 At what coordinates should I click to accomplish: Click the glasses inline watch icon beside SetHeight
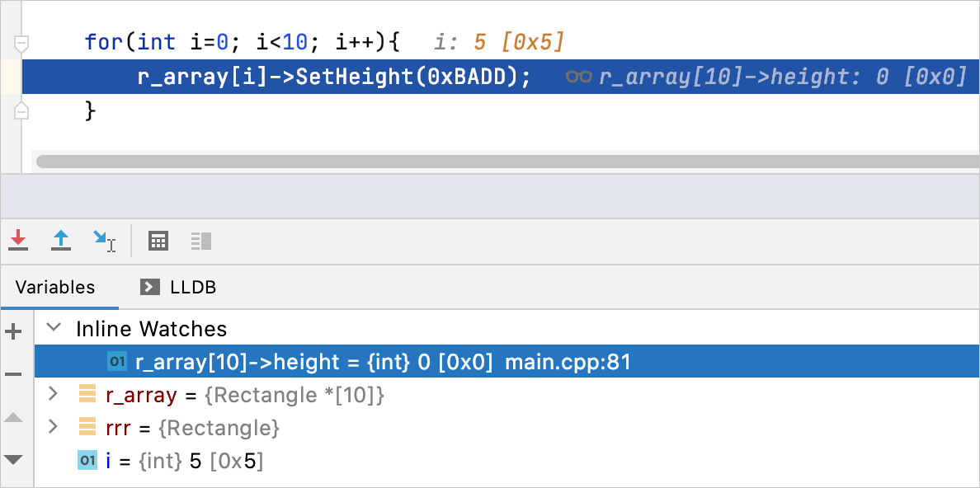pyautogui.click(x=577, y=76)
